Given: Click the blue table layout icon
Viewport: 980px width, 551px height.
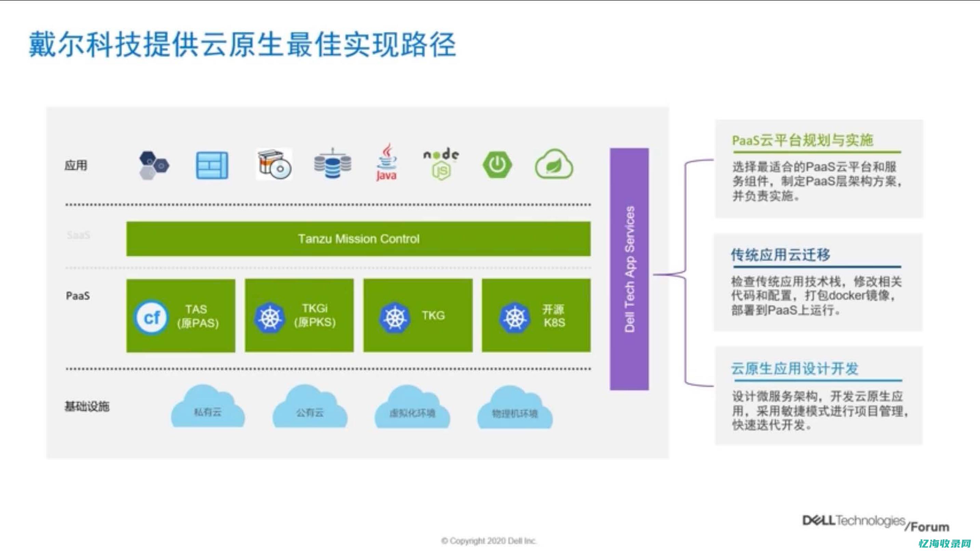Looking at the screenshot, I should (212, 165).
